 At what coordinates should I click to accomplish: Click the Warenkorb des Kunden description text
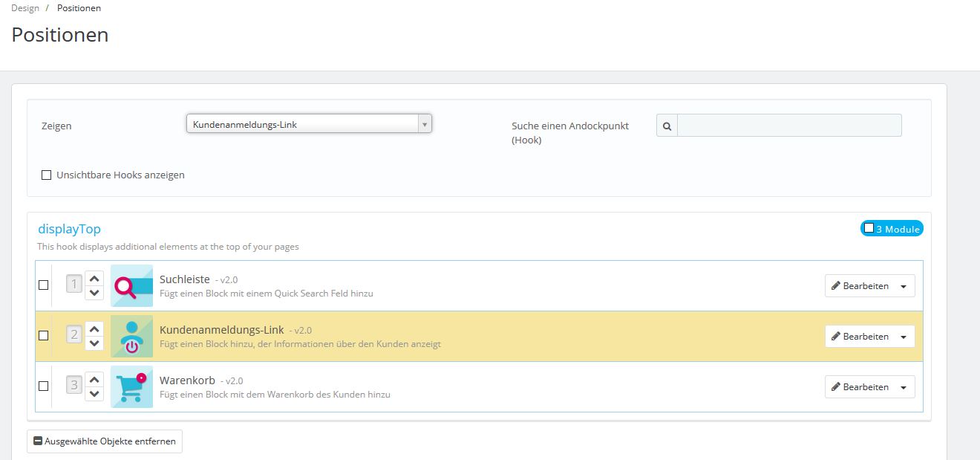point(275,395)
